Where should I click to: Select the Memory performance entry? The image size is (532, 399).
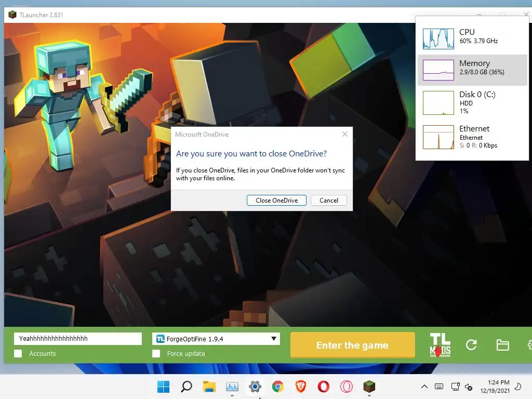(x=472, y=70)
